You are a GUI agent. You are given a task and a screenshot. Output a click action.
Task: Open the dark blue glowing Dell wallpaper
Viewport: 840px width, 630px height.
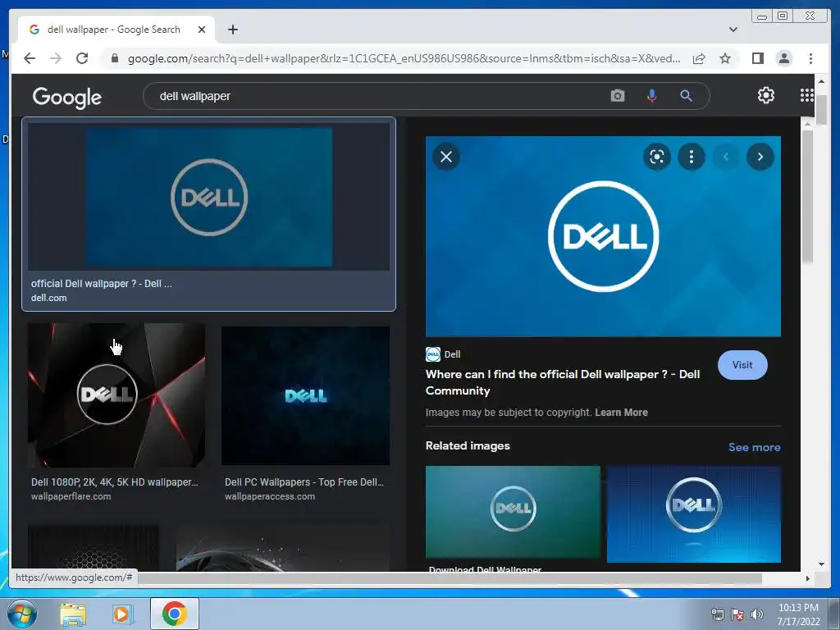(305, 395)
